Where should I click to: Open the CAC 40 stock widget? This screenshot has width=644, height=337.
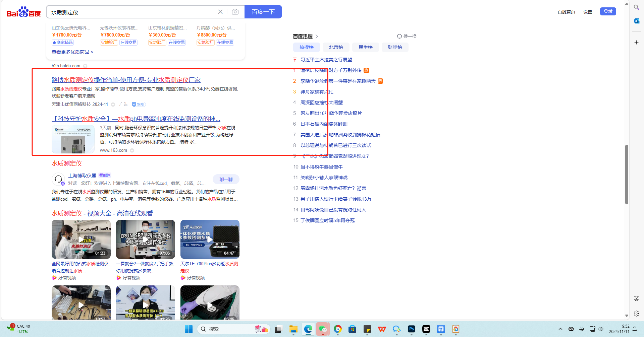pos(18,329)
